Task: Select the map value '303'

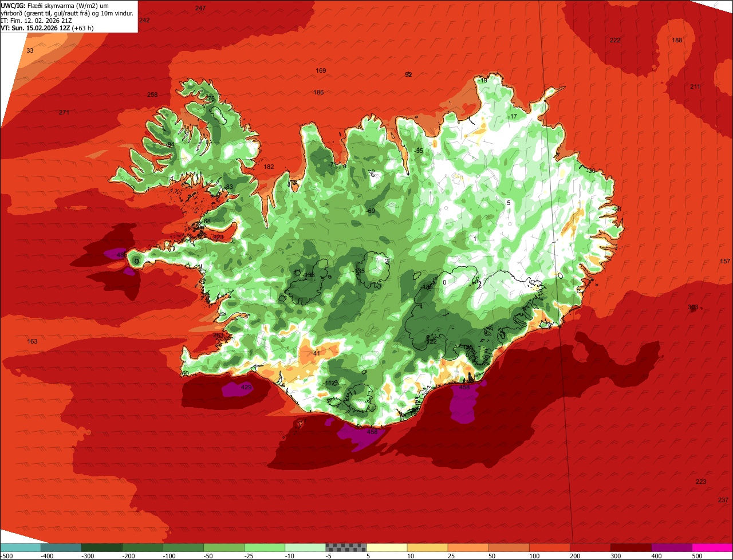Action: 693,307
